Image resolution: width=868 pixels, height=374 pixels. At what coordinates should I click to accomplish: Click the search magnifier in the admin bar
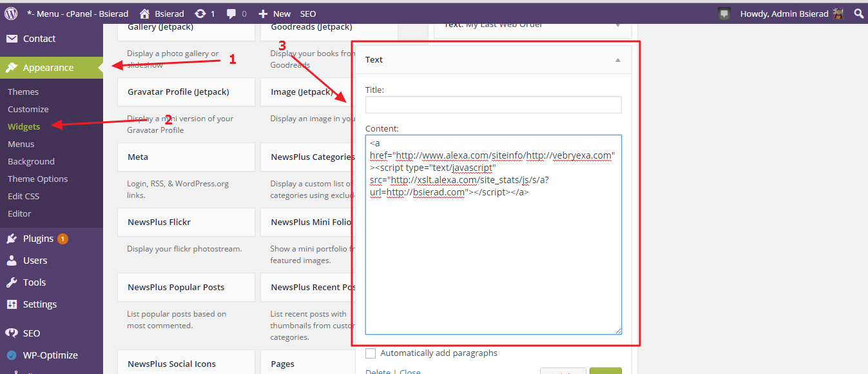click(x=858, y=13)
